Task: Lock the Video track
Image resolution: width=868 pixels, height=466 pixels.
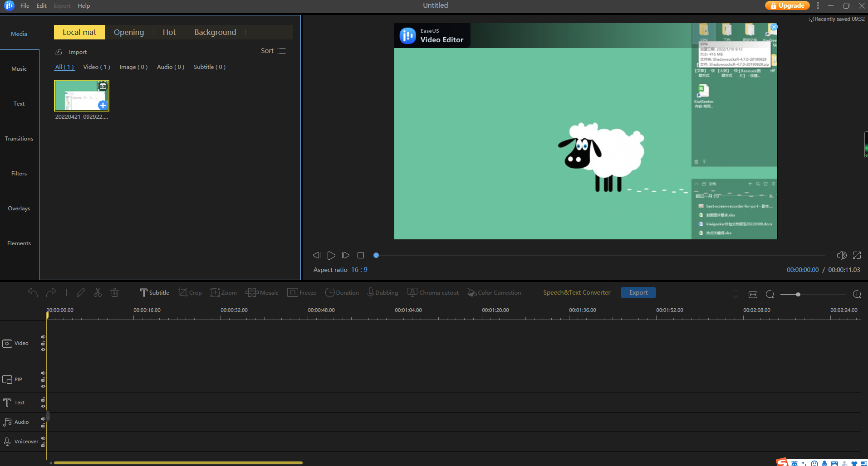Action: 43,343
